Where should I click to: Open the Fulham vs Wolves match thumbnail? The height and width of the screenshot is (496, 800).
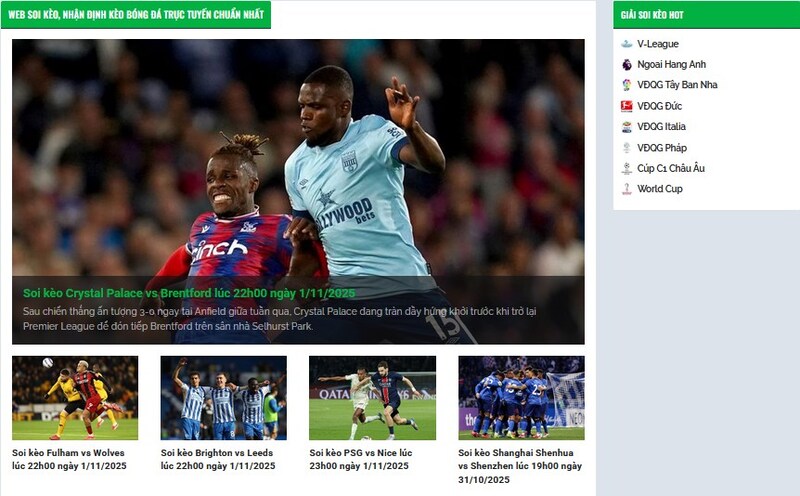coord(75,398)
